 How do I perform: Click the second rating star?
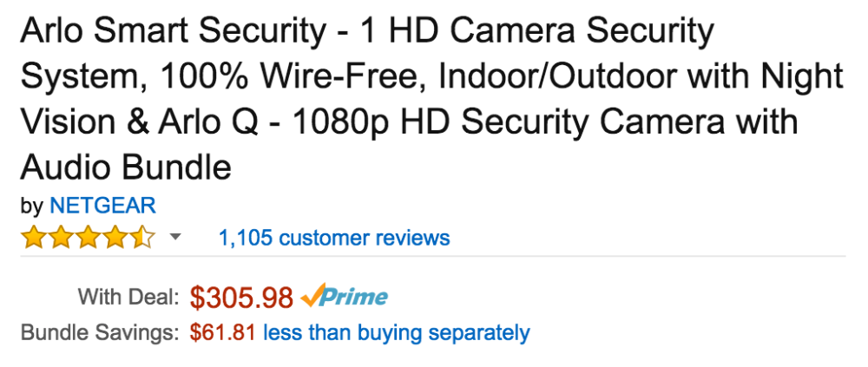click(62, 237)
